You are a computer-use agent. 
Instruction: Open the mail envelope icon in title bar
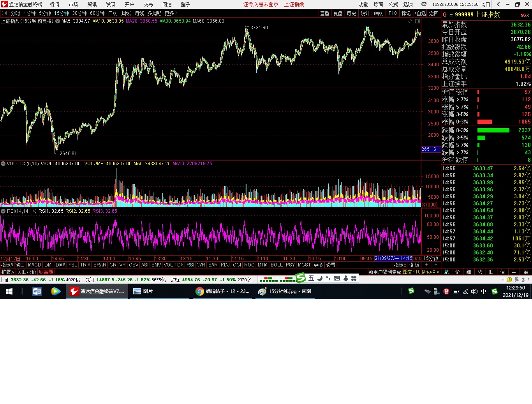coord(423,4)
